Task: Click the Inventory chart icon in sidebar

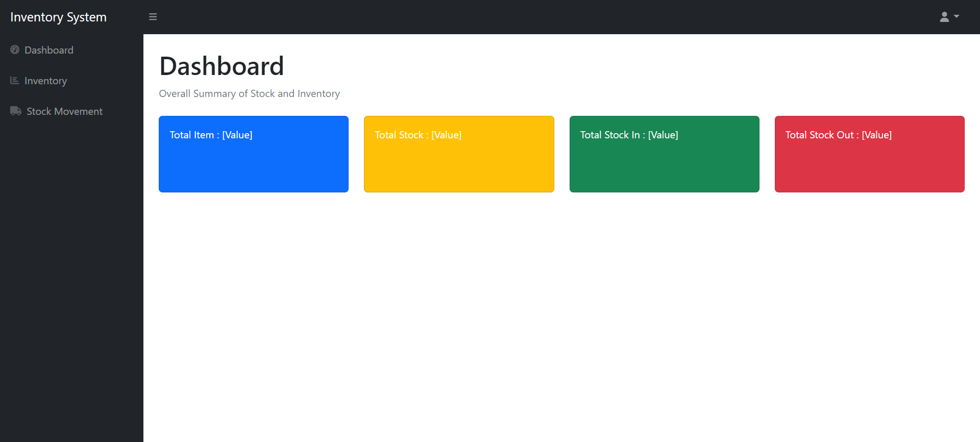Action: 15,81
